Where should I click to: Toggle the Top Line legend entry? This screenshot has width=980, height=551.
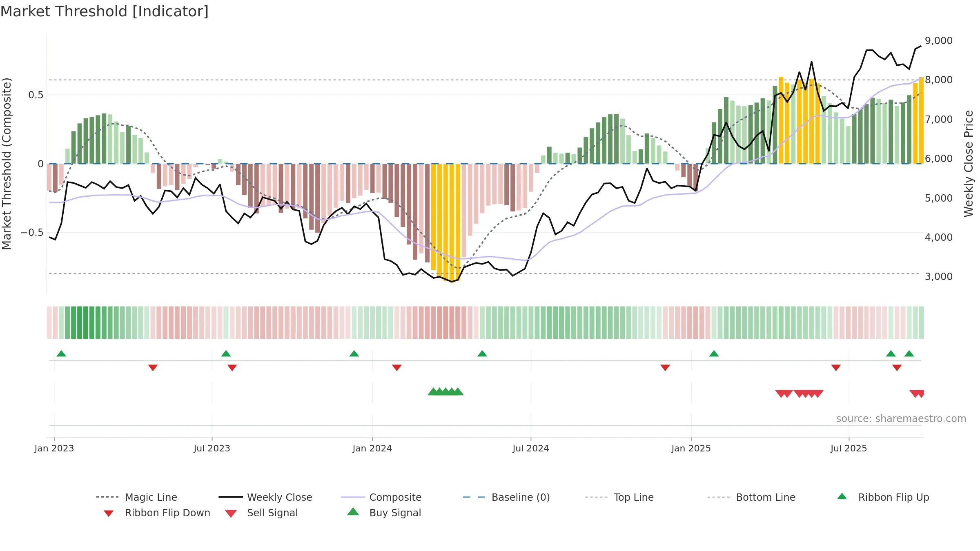pos(619,497)
